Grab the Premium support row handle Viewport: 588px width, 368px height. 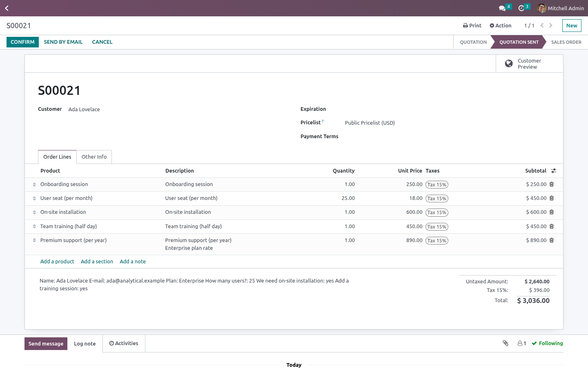pos(34,240)
